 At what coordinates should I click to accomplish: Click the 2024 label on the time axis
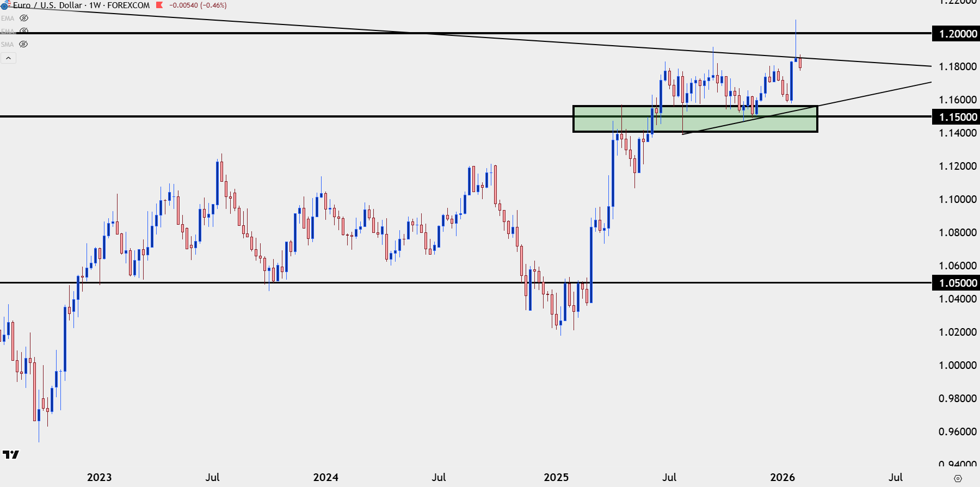[325, 477]
